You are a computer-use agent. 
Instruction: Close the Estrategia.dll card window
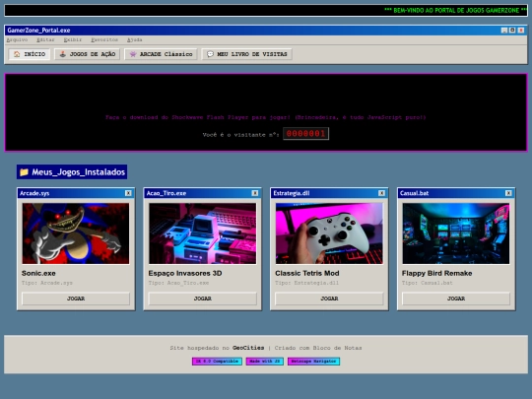point(381,193)
